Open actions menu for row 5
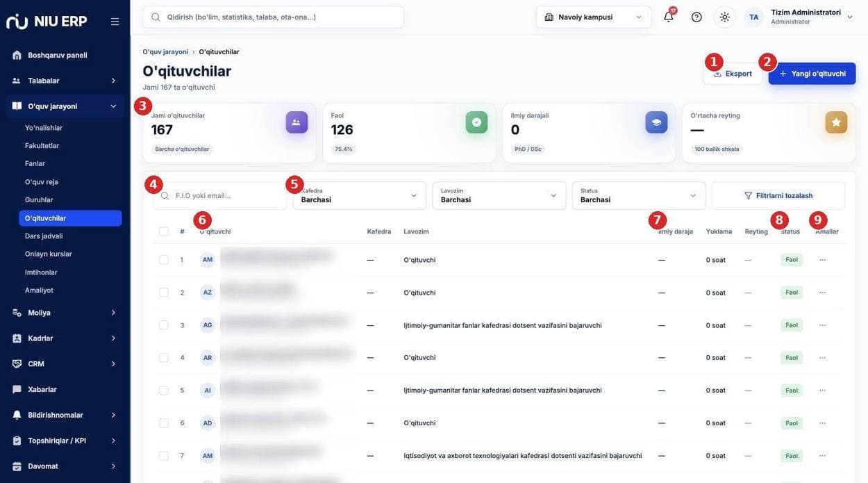This screenshot has width=868, height=483. coord(822,391)
